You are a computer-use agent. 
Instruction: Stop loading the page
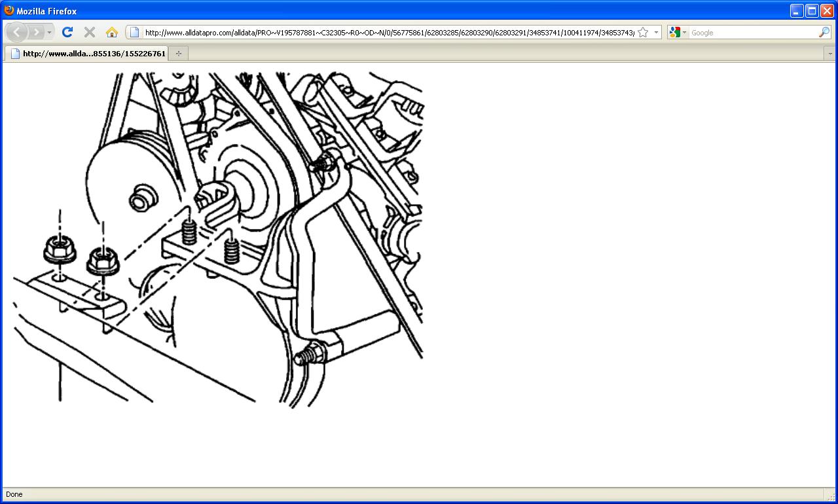coord(90,32)
